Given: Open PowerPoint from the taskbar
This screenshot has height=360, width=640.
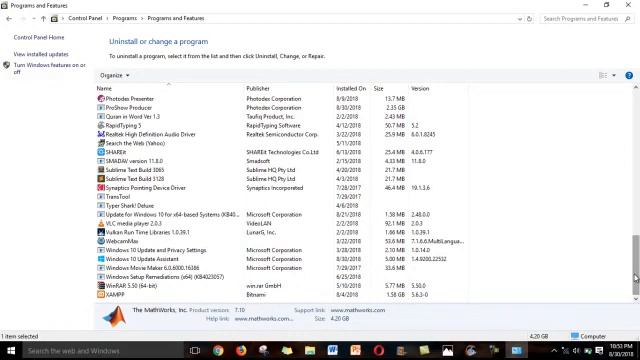Looking at the screenshot, I should point(356,351).
